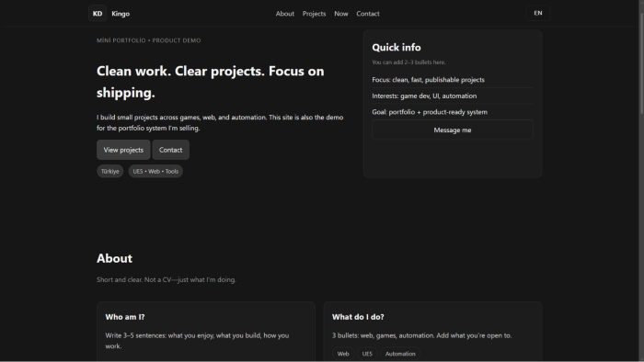The width and height of the screenshot is (644, 362).
Task: Click the Automation tag chip
Action: click(x=400, y=354)
